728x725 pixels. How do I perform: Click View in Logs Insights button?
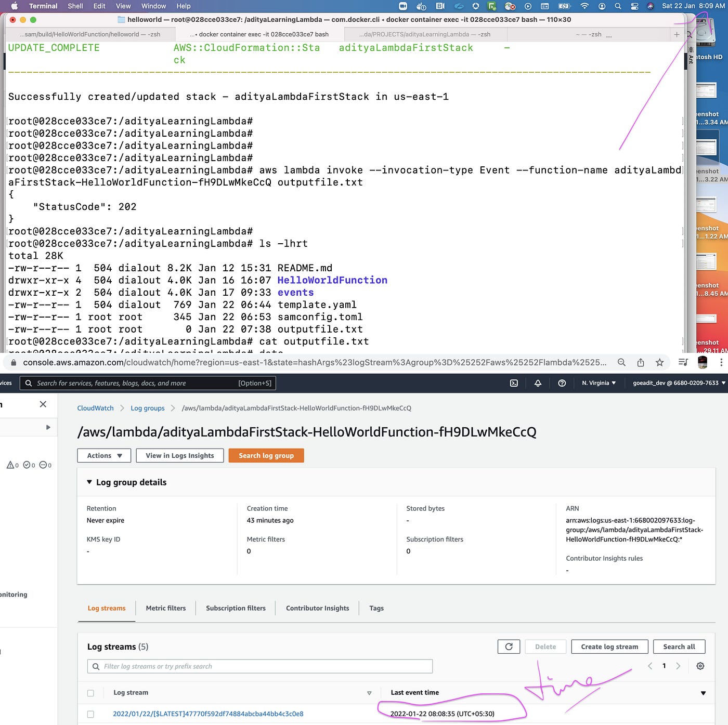(x=180, y=455)
